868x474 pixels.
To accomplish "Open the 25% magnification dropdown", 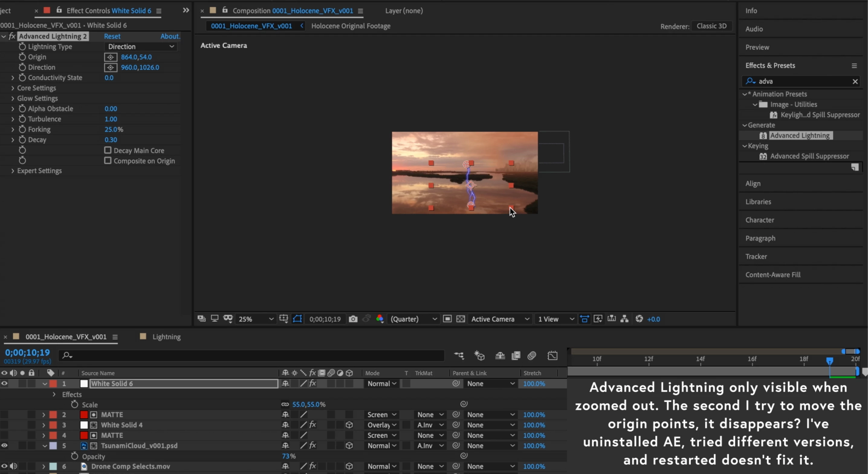I will [x=256, y=319].
